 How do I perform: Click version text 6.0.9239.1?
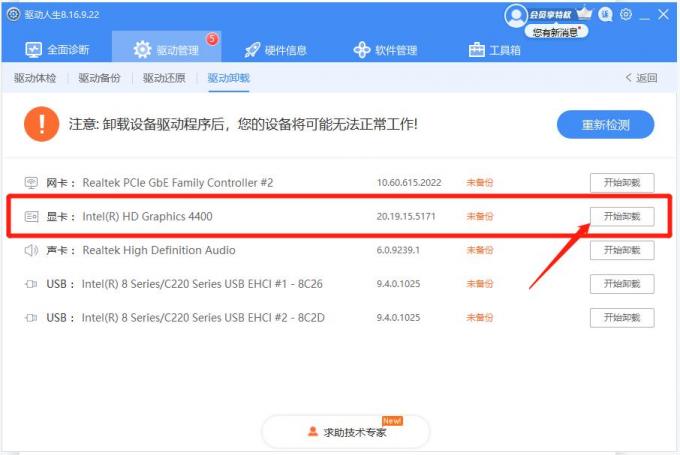tap(398, 250)
